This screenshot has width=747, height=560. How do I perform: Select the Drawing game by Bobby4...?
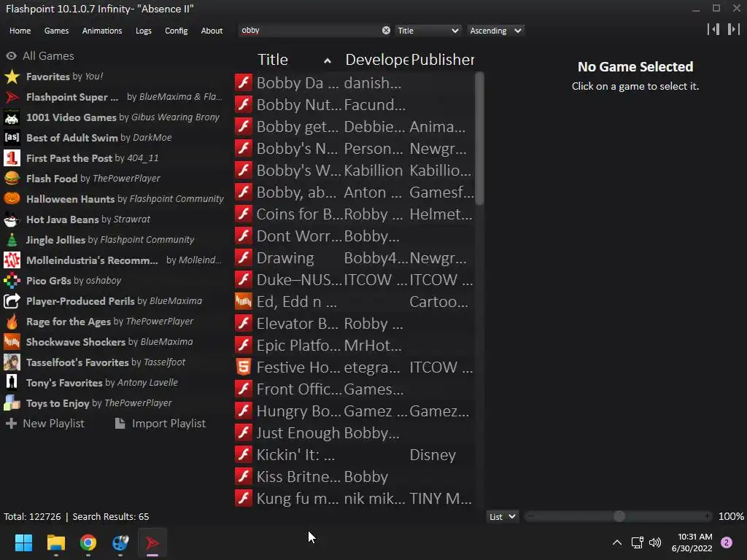click(x=355, y=257)
